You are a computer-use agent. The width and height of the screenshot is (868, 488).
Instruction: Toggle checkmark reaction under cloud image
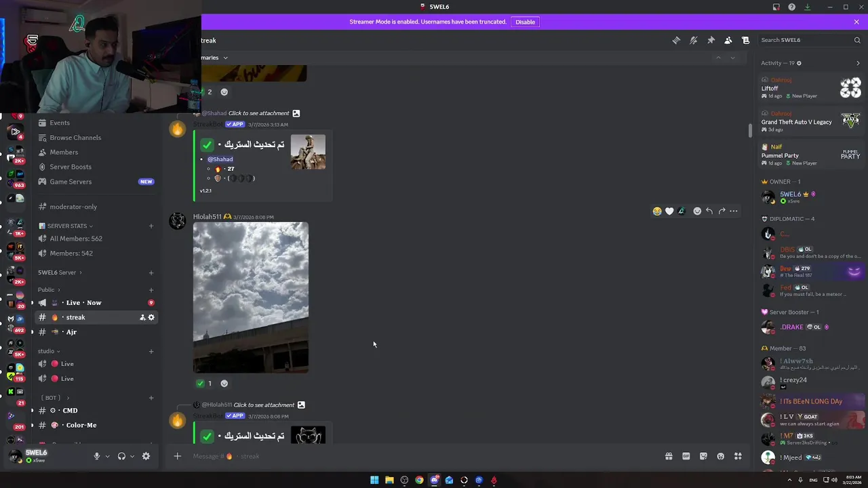tap(204, 384)
